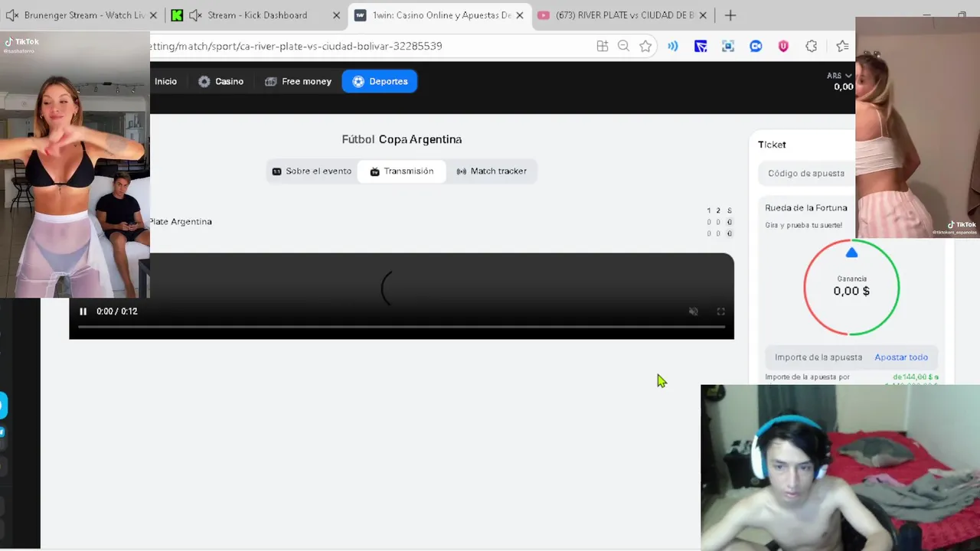Close the Kick Dashboard tab
Image resolution: width=980 pixels, height=551 pixels.
(336, 15)
